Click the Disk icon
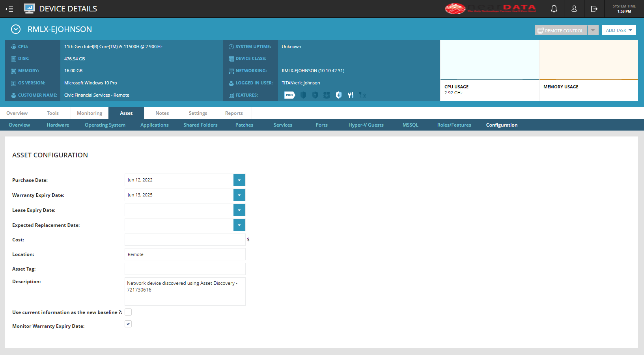 point(13,59)
